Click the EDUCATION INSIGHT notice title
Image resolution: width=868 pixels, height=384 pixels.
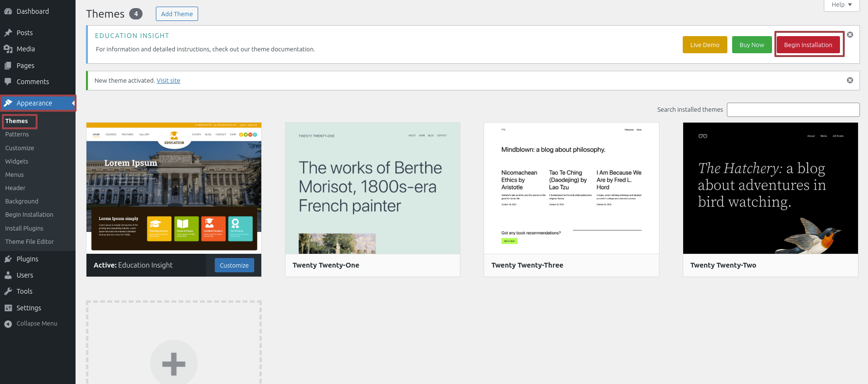click(132, 36)
